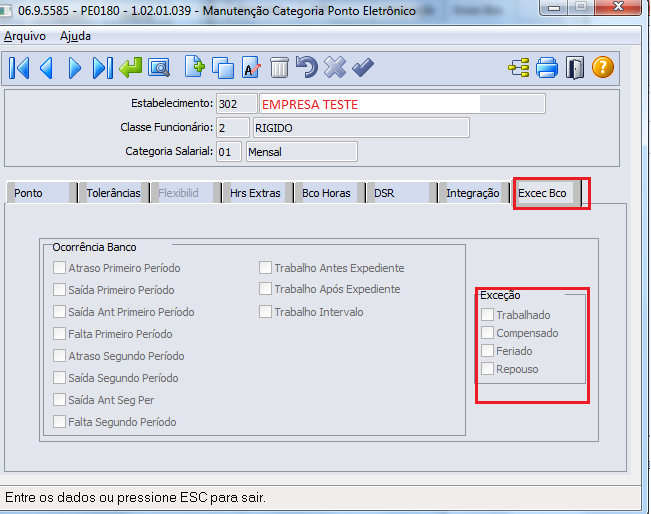Check Trabalho Antes Expediente
This screenshot has height=514, width=651.
[265, 267]
